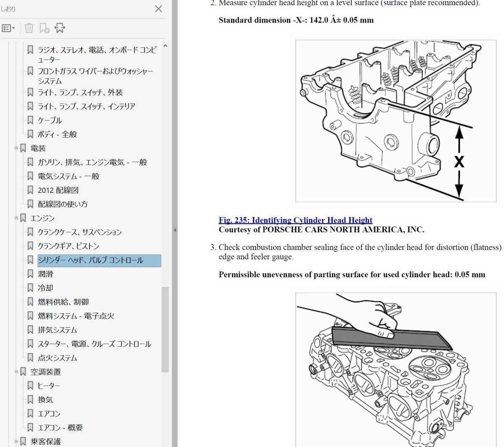Collapse the 電装 bookmark group
Viewport: 504px width, 447px height.
[x=16, y=148]
